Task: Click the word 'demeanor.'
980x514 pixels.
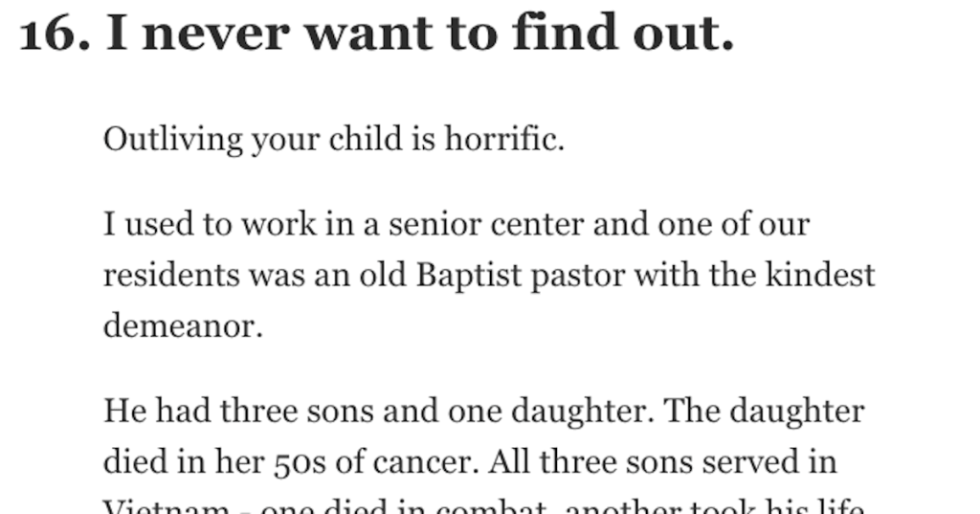Action: tap(183, 325)
